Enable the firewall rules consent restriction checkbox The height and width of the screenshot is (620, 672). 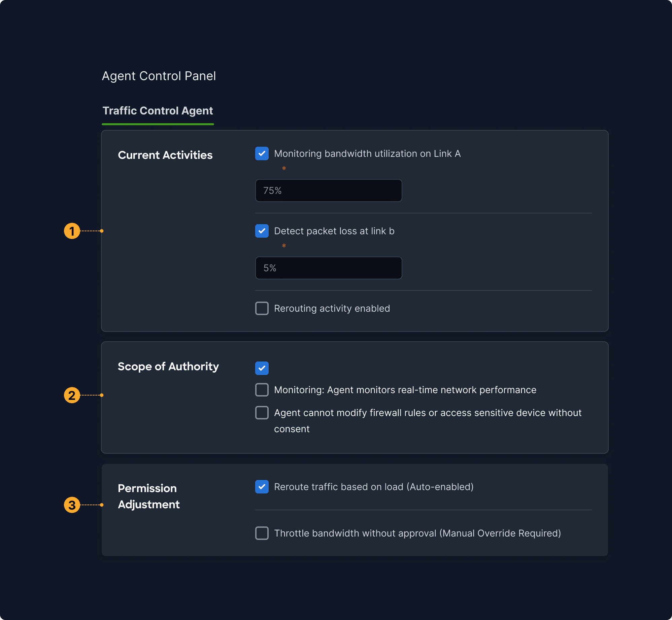point(262,413)
